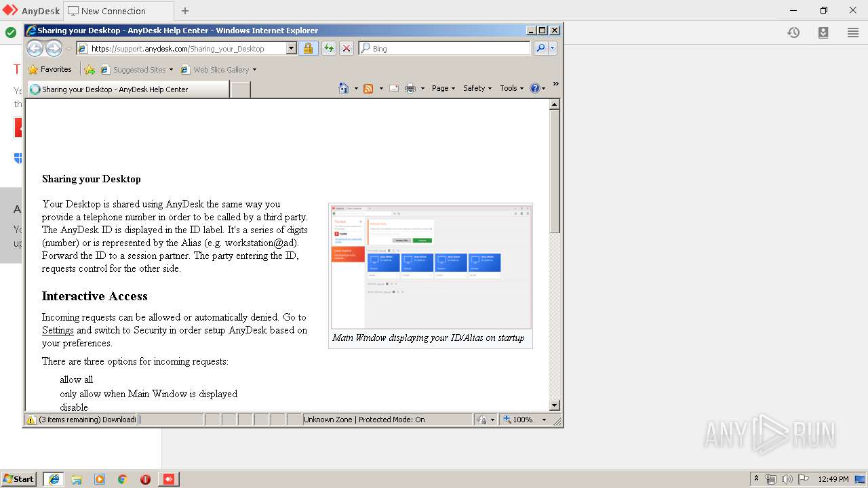Click the Interactive Access heading

pos(95,296)
